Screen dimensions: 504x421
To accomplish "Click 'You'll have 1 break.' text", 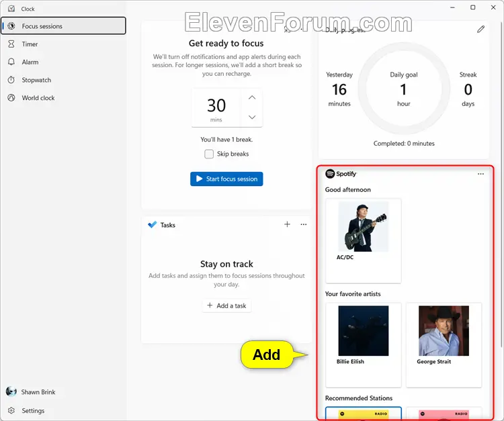I will (226, 140).
